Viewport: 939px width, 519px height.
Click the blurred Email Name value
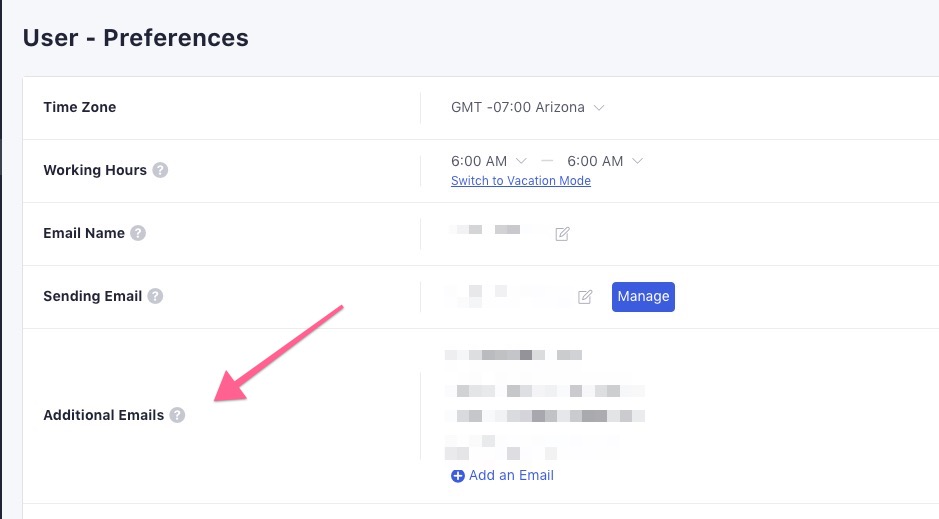(x=490, y=231)
